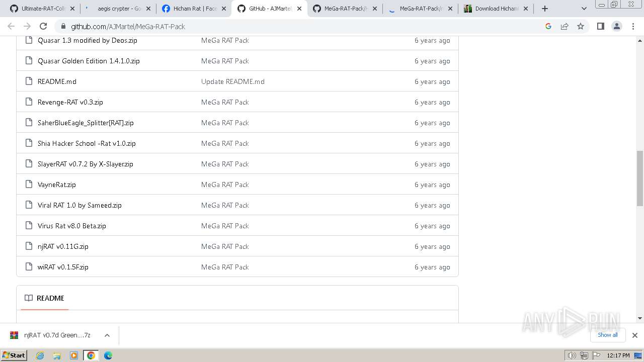
Task: Close the aegis crypter tab
Action: pos(148,9)
